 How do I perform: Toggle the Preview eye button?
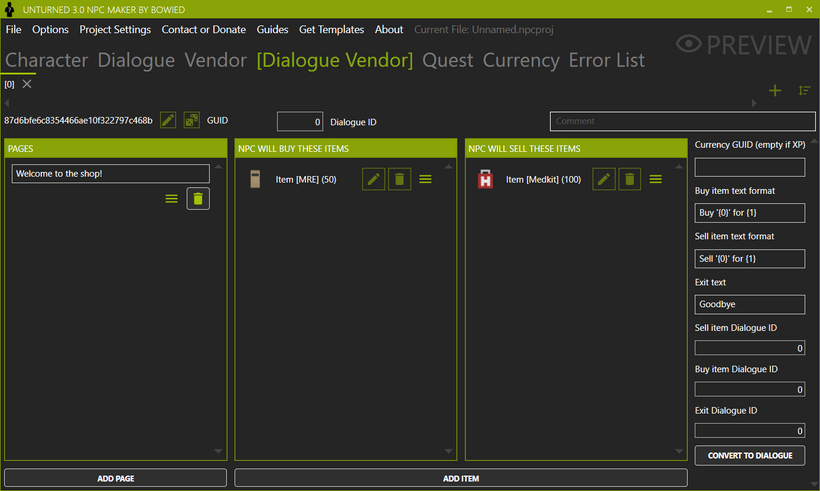coord(743,45)
